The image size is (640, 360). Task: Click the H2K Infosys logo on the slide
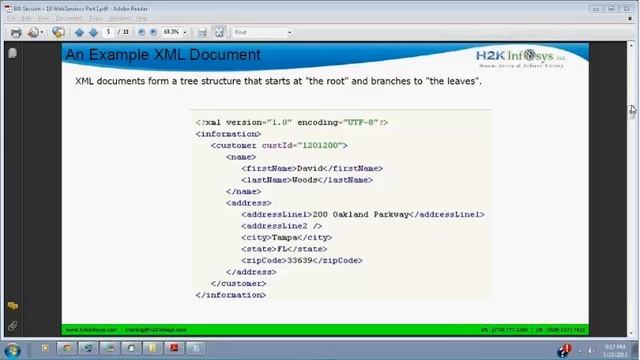coord(521,58)
